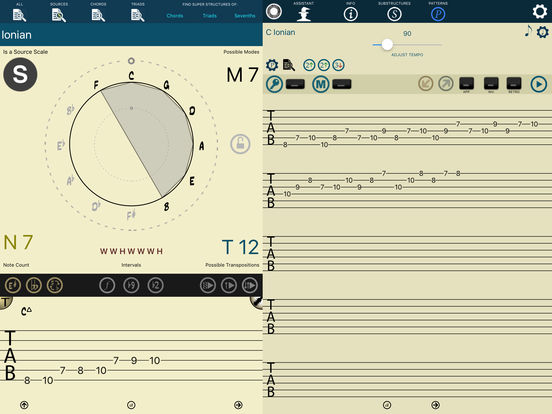Click the Sevenths super structures link

(245, 16)
